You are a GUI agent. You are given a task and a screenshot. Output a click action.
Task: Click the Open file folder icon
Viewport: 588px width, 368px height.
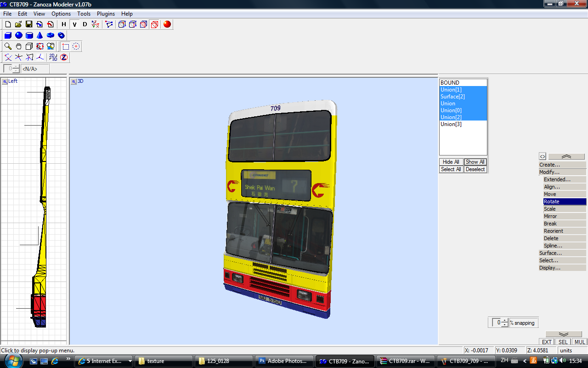pyautogui.click(x=18, y=24)
